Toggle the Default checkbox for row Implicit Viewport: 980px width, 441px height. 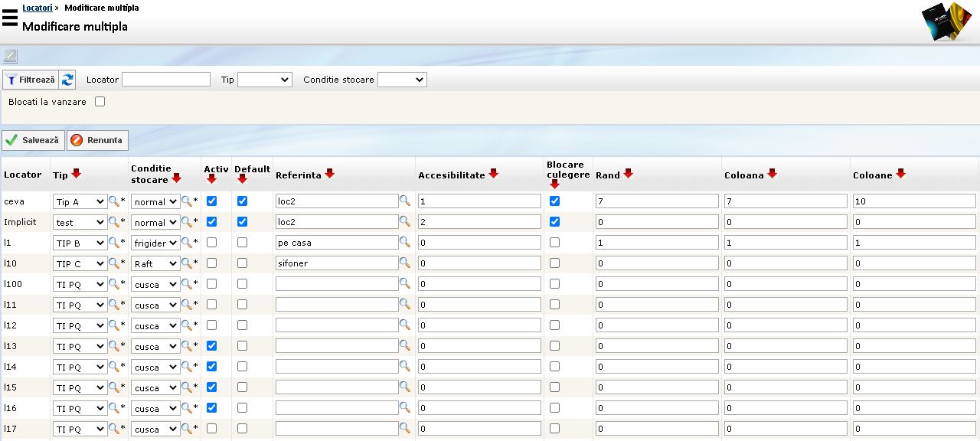point(242,222)
